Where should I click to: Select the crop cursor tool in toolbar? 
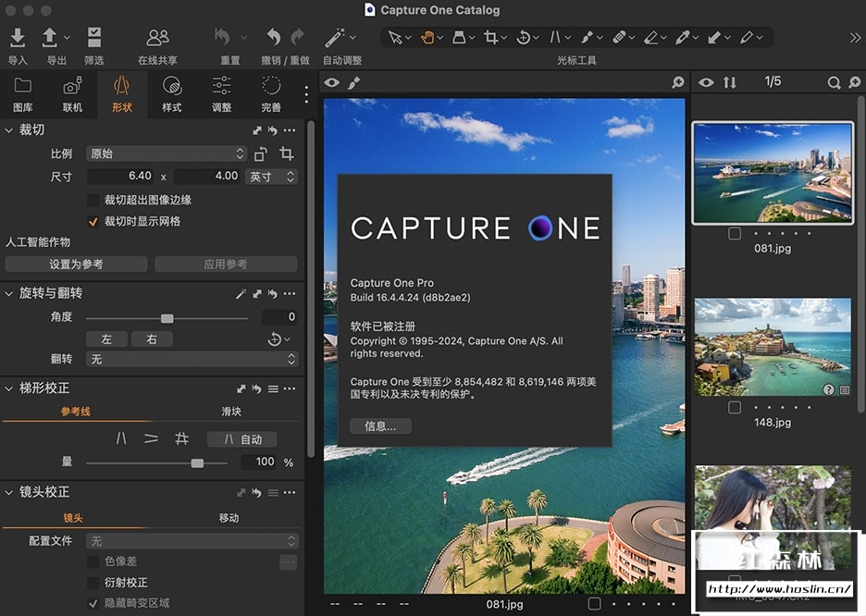click(x=490, y=37)
